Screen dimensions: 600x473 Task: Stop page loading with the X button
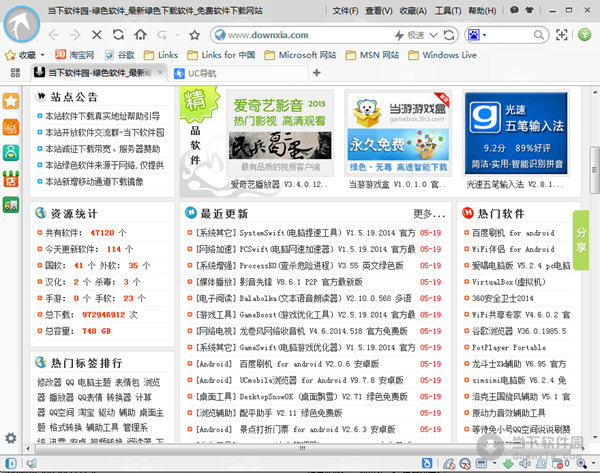click(97, 35)
